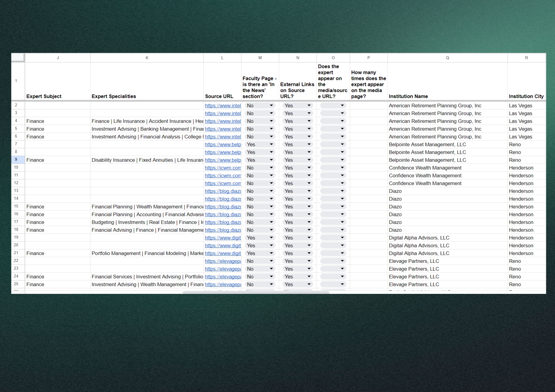
Task: Select column M header
Action: (260, 58)
